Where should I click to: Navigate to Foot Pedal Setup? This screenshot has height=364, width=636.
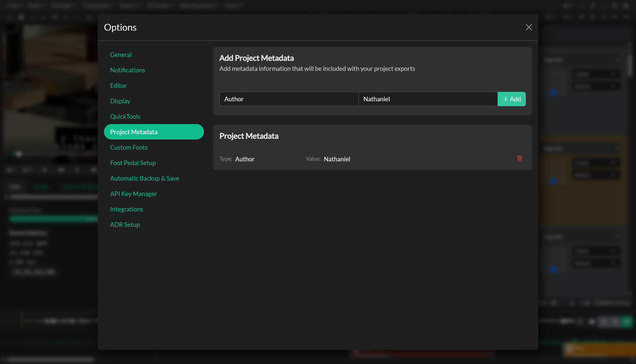(133, 163)
